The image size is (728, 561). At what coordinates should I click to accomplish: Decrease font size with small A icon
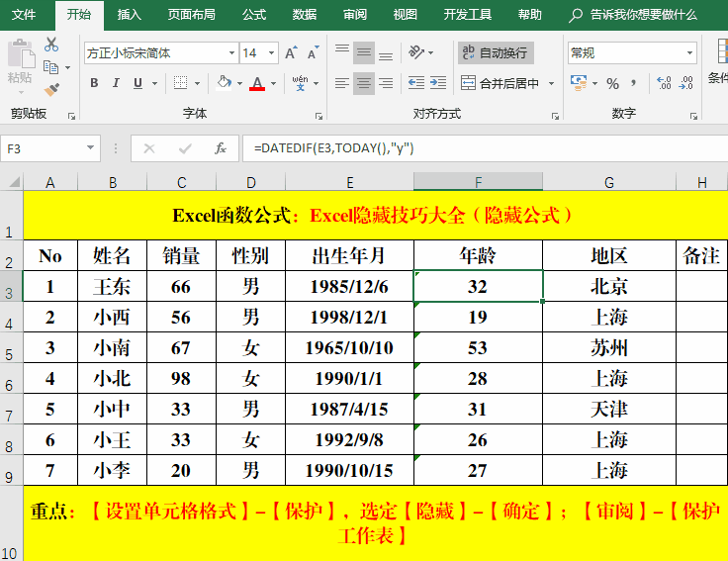click(x=314, y=53)
